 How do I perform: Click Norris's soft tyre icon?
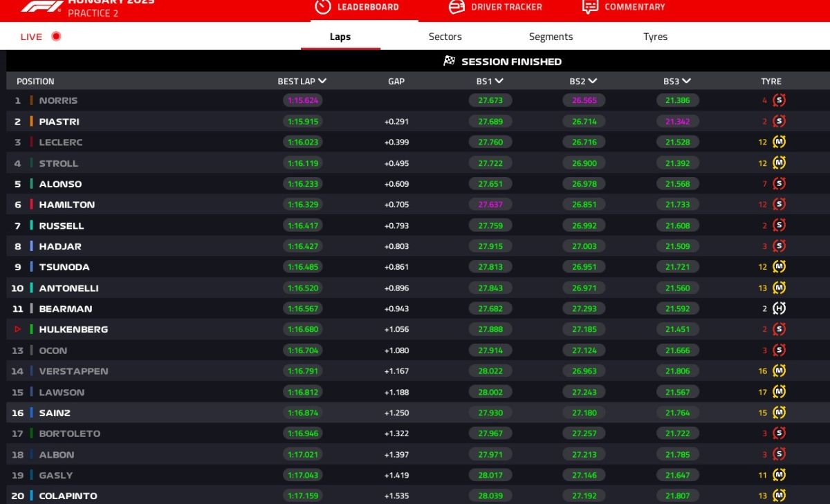(x=780, y=100)
